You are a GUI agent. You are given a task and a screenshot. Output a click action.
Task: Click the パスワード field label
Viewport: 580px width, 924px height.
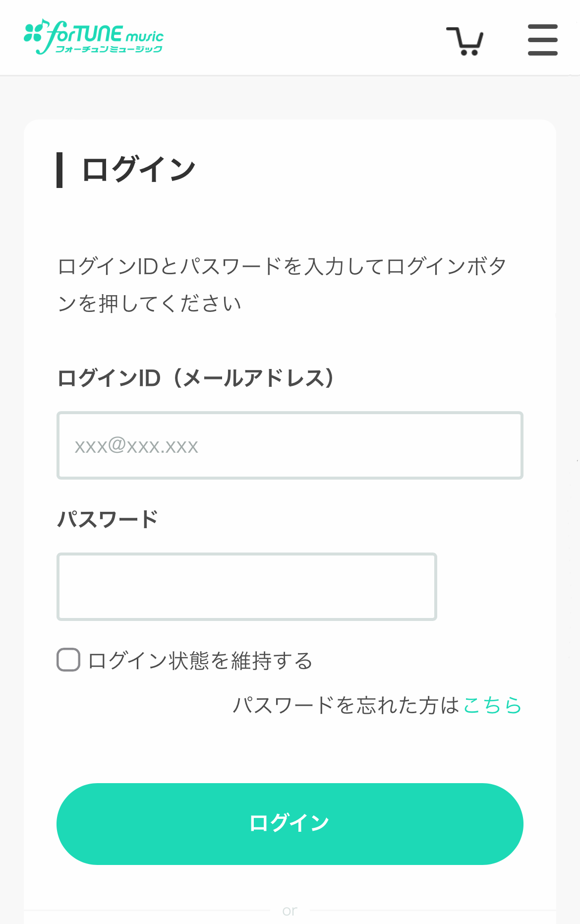click(108, 519)
